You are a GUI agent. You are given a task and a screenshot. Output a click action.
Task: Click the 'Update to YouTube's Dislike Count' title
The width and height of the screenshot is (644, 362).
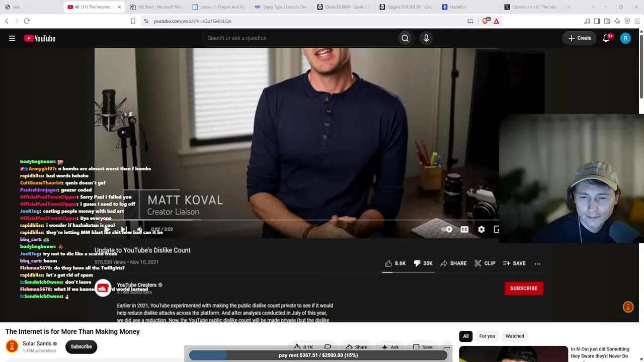tap(142, 250)
